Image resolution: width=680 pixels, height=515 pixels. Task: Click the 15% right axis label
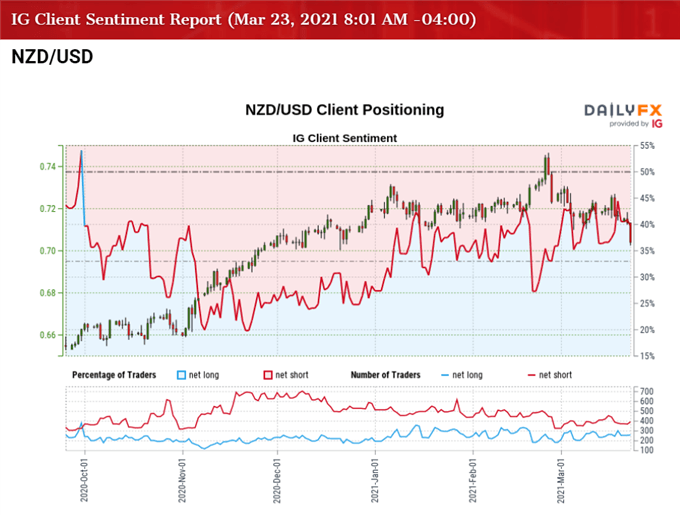click(x=647, y=356)
